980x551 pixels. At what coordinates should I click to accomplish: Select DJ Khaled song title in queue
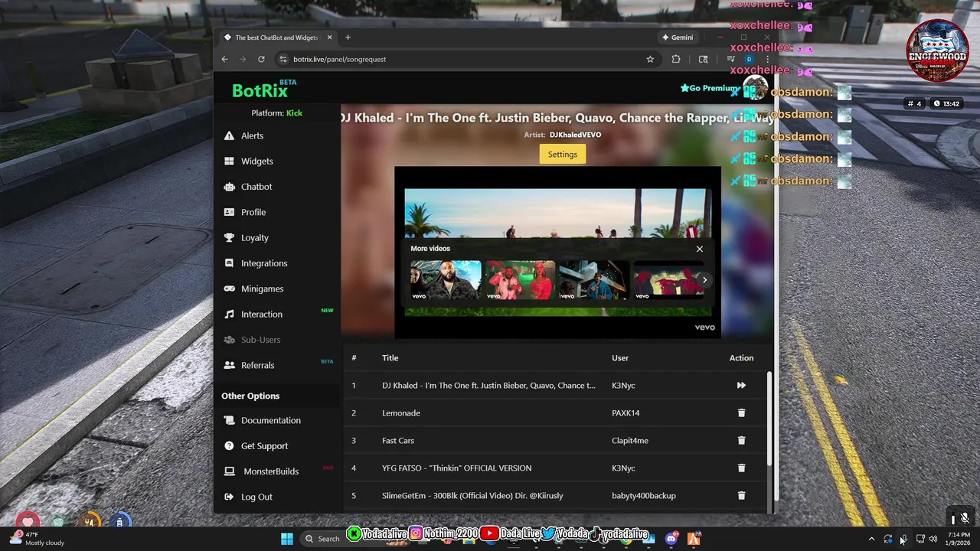488,385
